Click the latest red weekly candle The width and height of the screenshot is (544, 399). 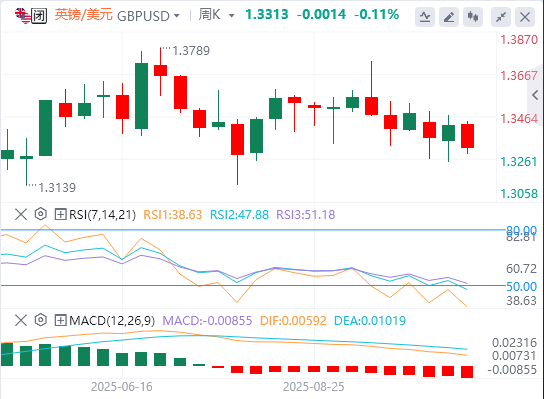pos(467,136)
